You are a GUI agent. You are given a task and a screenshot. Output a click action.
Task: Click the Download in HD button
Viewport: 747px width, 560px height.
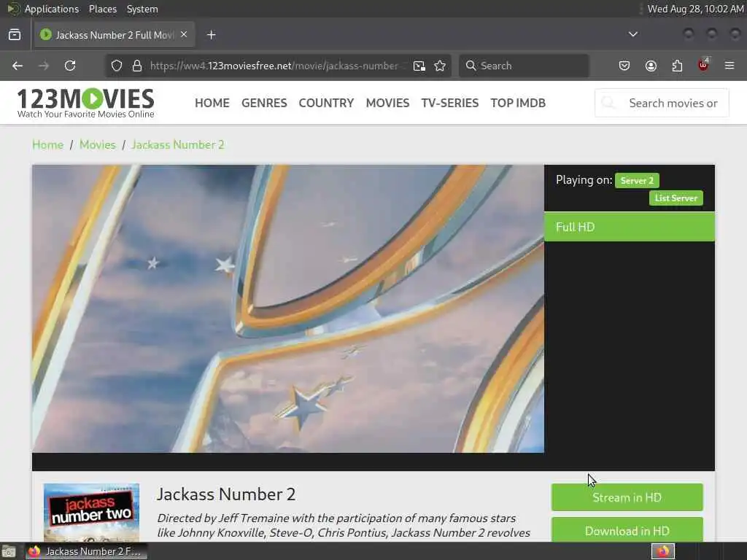click(627, 530)
